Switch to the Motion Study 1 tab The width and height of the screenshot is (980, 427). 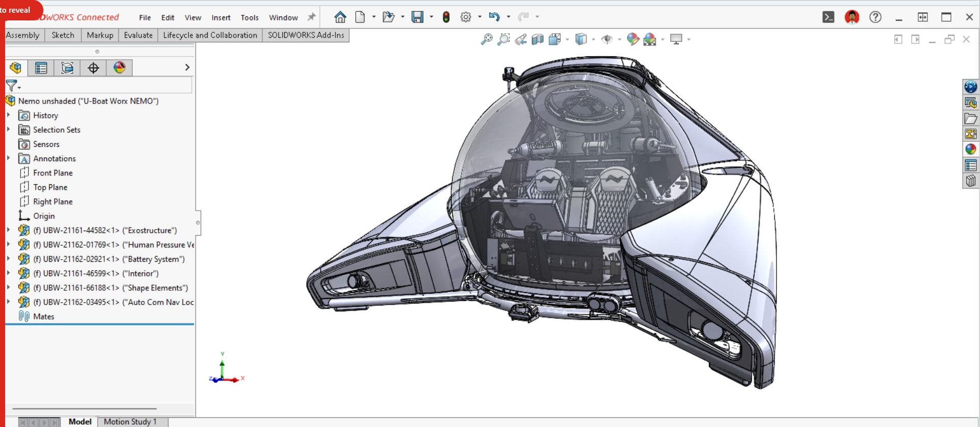[130, 422]
